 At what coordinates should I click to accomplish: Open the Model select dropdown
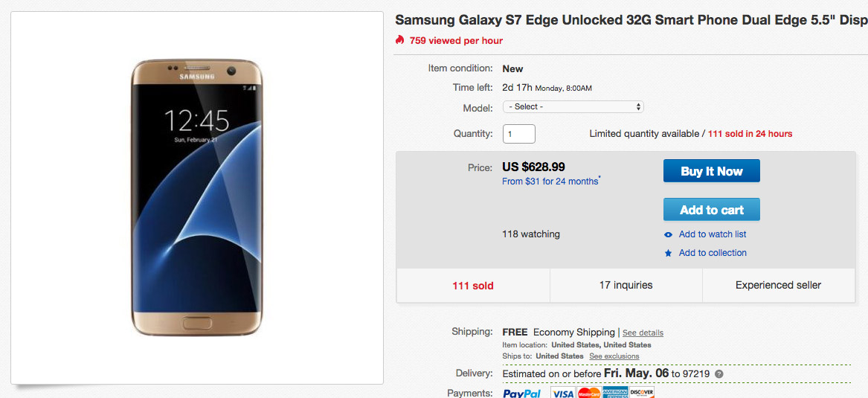pyautogui.click(x=573, y=107)
